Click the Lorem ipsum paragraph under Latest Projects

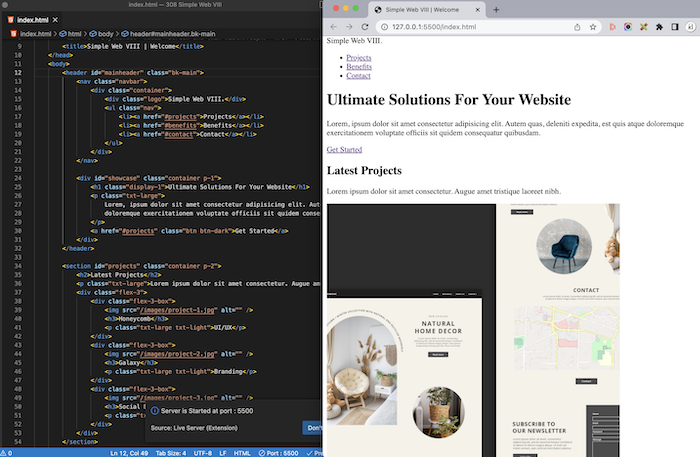coord(444,191)
